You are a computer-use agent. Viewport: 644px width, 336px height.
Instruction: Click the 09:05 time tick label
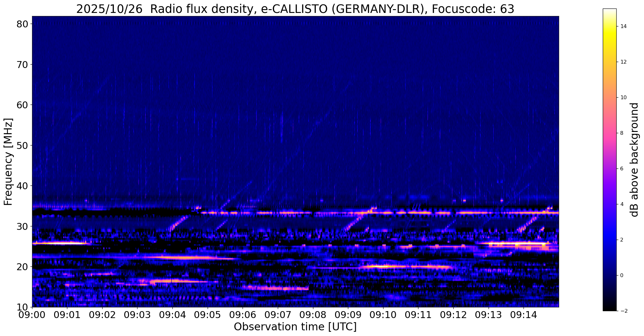(207, 315)
